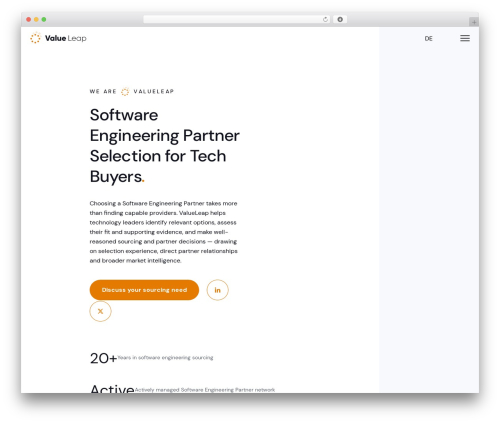The height and width of the screenshot is (423, 500).
Task: Open a new browser tab with plus
Action: [x=474, y=22]
